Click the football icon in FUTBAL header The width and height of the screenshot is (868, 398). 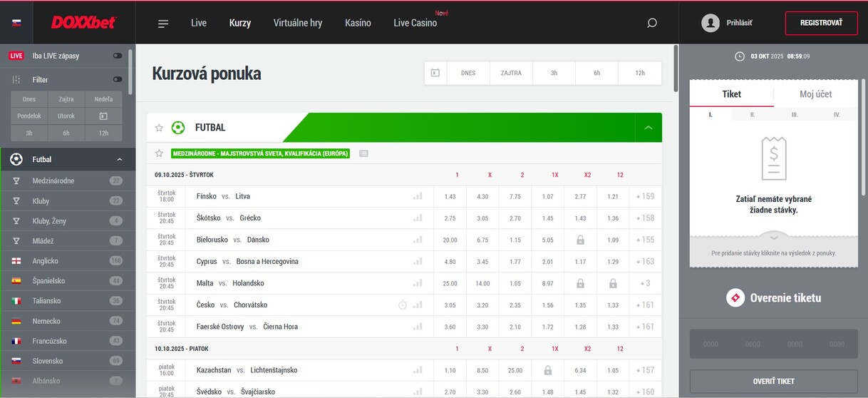pyautogui.click(x=178, y=128)
